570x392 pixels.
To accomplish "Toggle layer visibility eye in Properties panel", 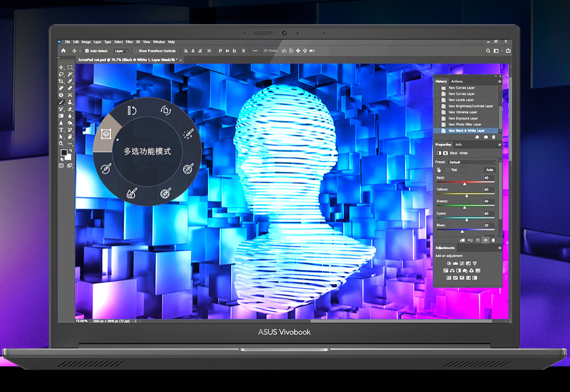I will coord(485,240).
